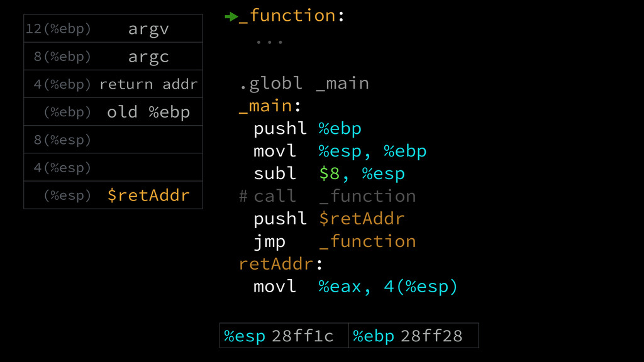Select the 12(%ebp) argv stack cell
The image size is (644, 362).
click(x=113, y=28)
